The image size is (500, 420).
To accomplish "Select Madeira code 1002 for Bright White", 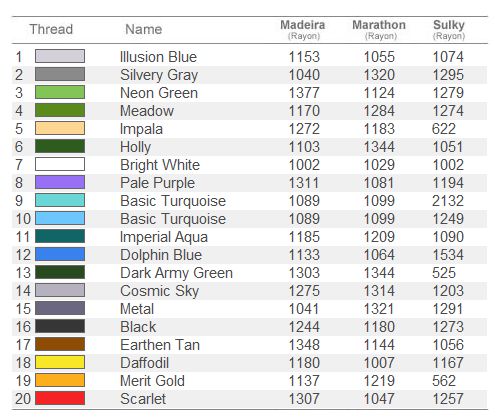I will tap(304, 165).
